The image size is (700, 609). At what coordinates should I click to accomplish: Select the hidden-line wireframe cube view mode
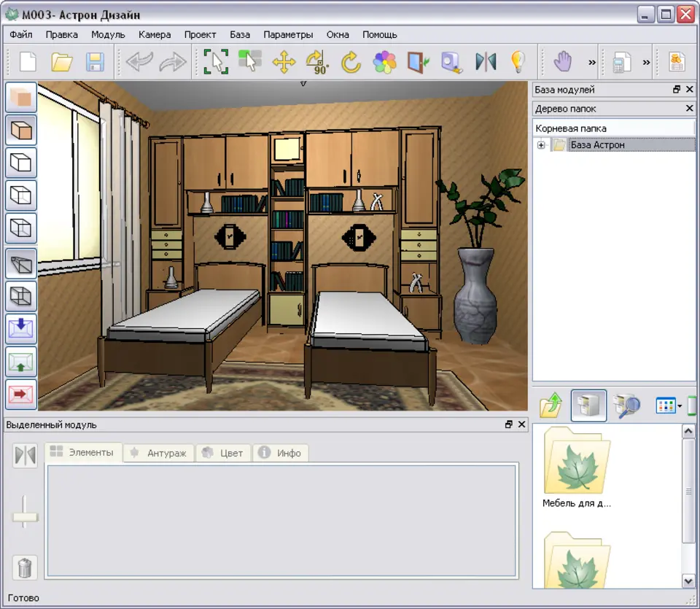tap(21, 195)
